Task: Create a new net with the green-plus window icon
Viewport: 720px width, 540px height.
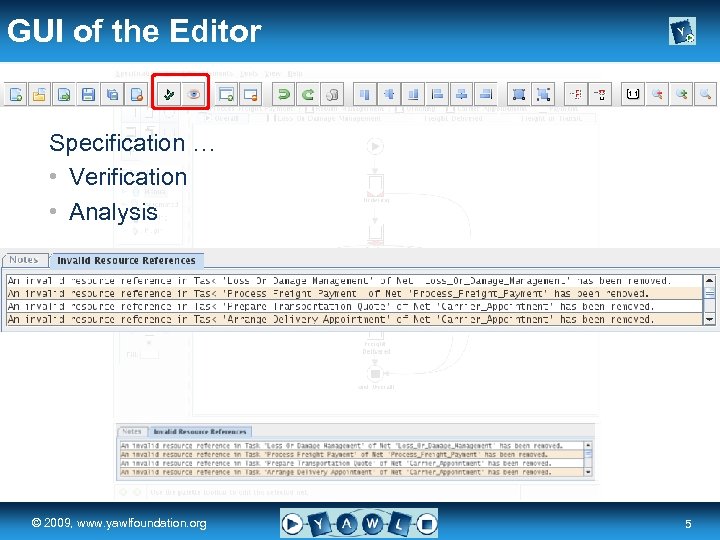Action: tap(226, 95)
